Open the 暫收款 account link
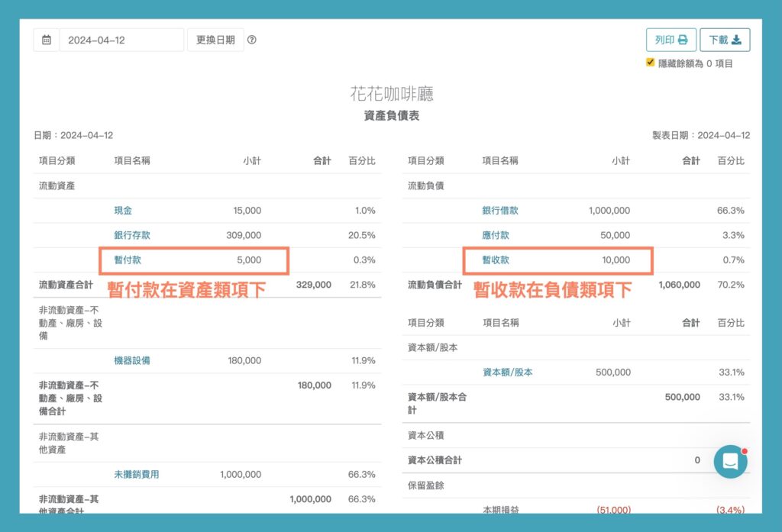 click(496, 260)
